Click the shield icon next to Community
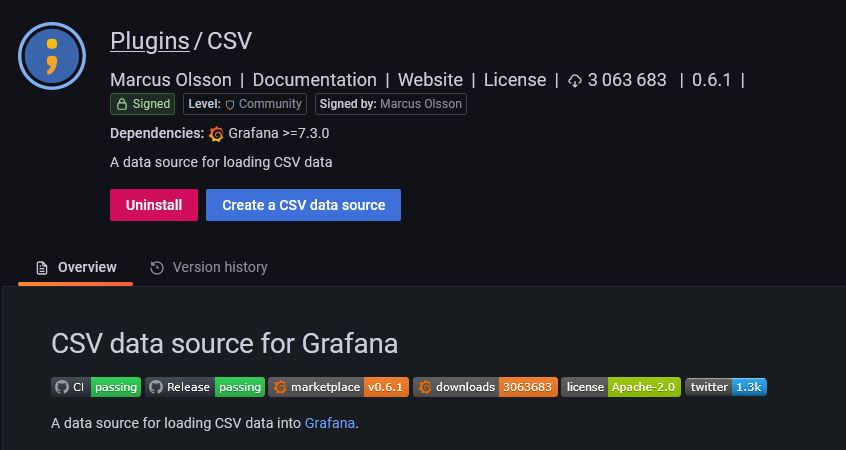Viewport: 846px width, 450px height. click(x=230, y=105)
